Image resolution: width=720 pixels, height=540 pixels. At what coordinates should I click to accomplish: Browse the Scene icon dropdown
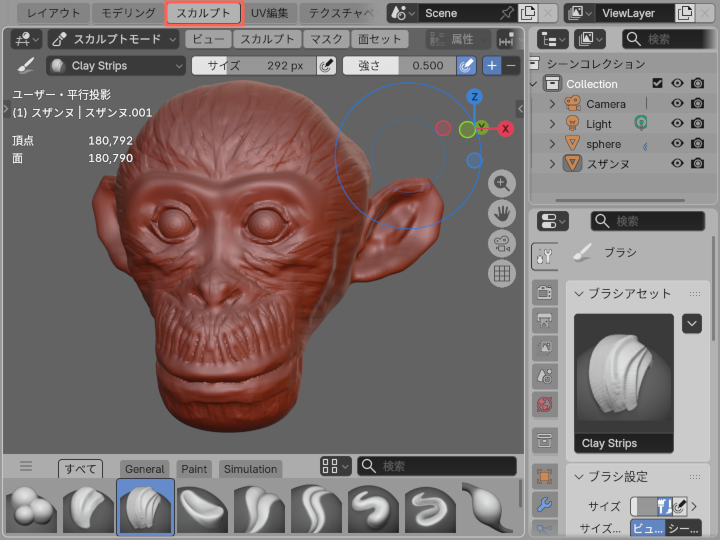tap(402, 13)
